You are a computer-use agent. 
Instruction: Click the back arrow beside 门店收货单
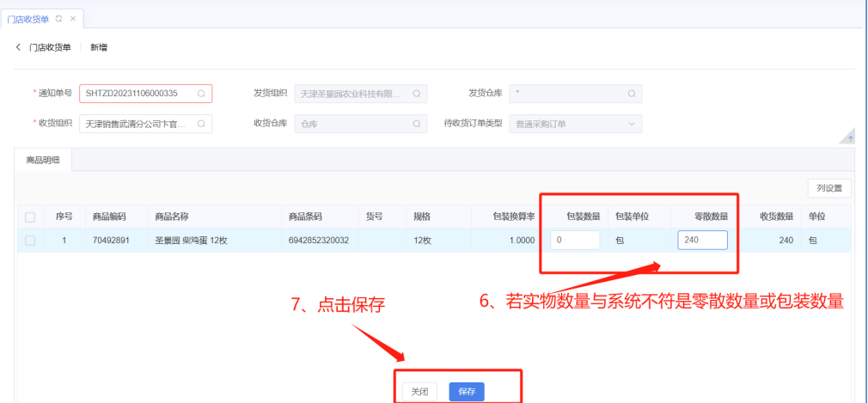pos(18,47)
